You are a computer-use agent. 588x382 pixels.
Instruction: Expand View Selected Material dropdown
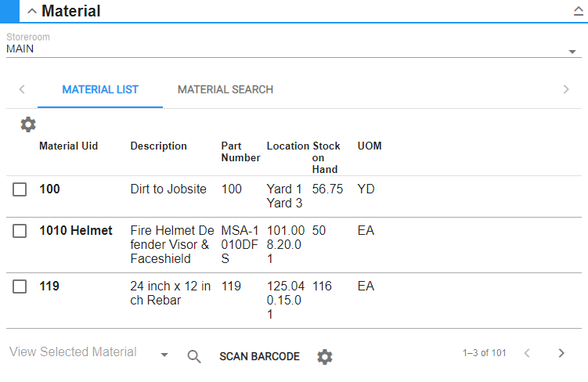click(x=164, y=355)
